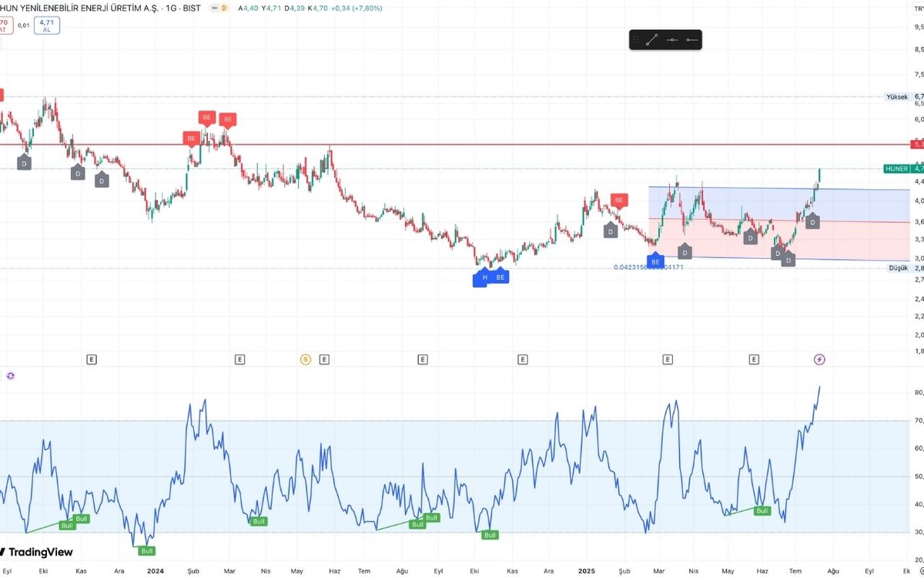Open the purple lightning event marker
924x578 pixels.
click(819, 359)
